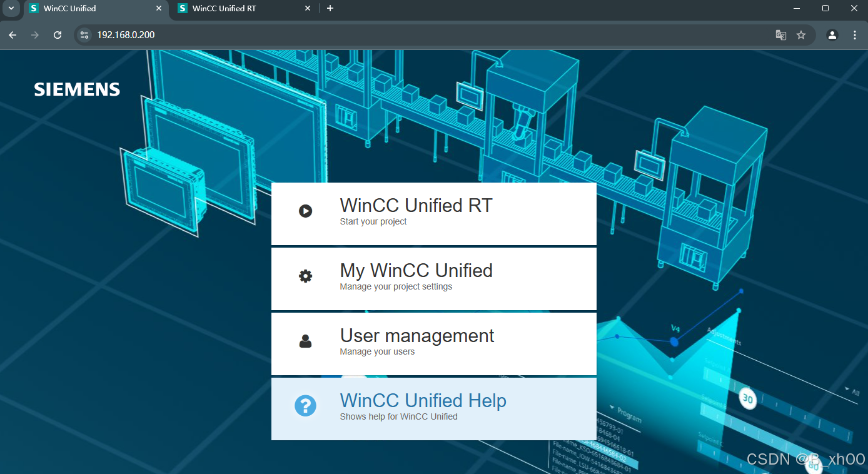Open the WinCC Unified Help title

coord(423,400)
